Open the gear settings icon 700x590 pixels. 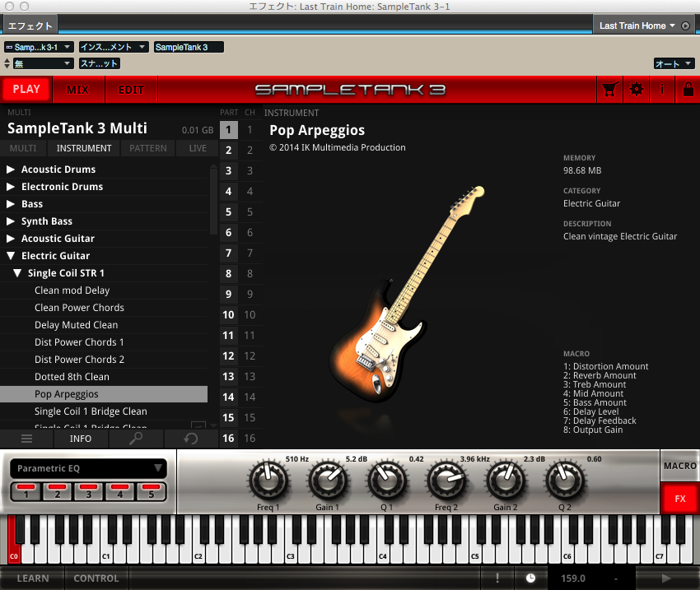click(636, 90)
